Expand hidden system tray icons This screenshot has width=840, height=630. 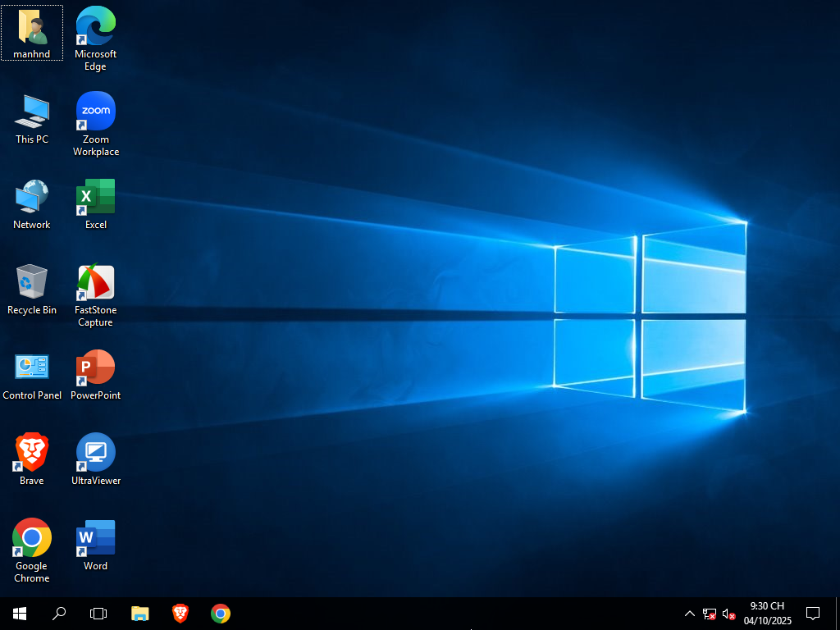(x=690, y=613)
